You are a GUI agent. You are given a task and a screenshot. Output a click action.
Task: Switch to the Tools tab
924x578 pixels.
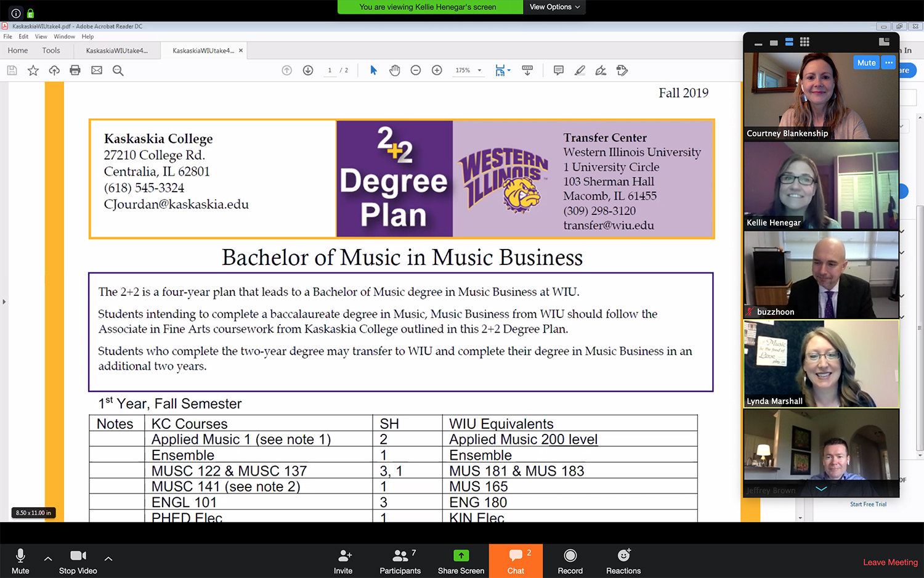(x=51, y=51)
